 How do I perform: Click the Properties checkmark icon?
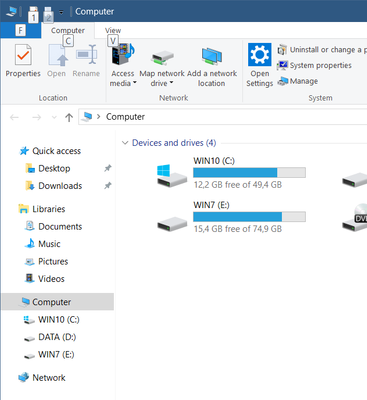click(23, 55)
